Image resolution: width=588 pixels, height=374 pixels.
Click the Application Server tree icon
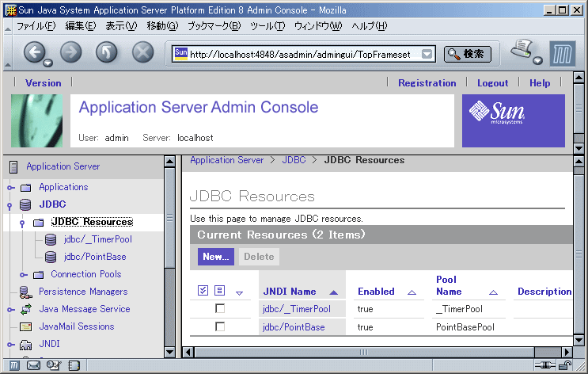click(x=13, y=166)
